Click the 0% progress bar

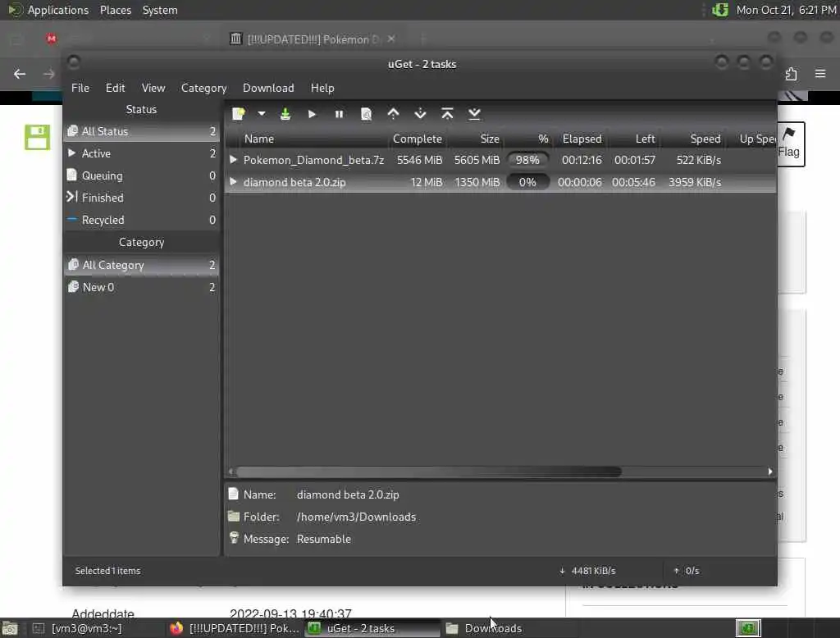pos(527,182)
